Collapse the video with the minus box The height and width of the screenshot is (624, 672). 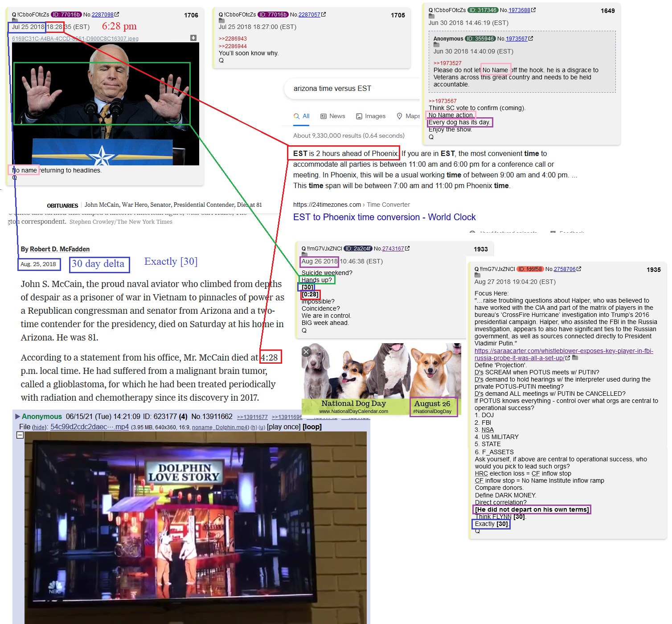pyautogui.click(x=20, y=435)
